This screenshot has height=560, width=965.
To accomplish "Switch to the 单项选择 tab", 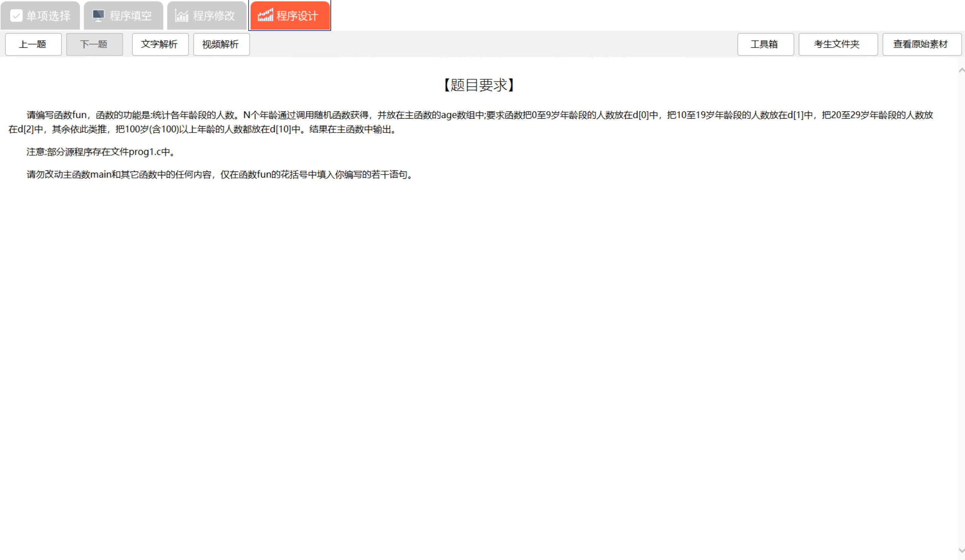I will pyautogui.click(x=40, y=15).
